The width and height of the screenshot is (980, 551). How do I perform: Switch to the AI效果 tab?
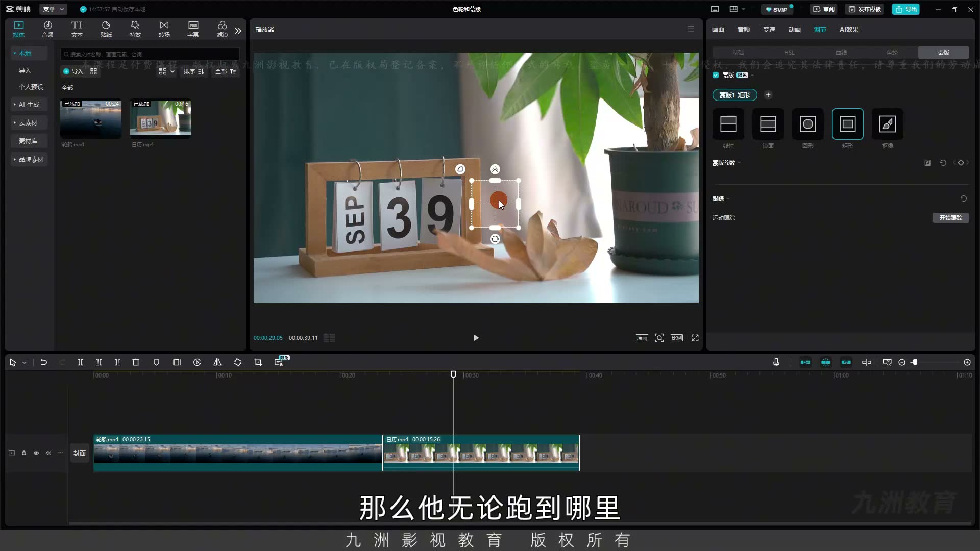(849, 29)
